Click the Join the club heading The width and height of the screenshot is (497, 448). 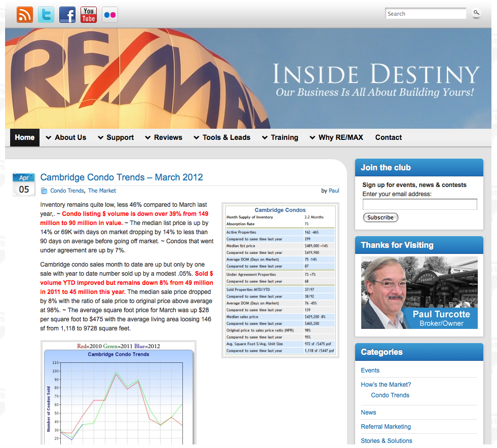pyautogui.click(x=386, y=167)
